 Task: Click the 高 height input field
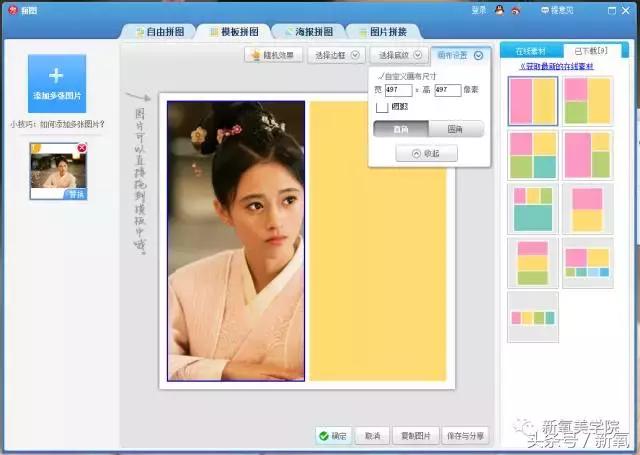(448, 90)
